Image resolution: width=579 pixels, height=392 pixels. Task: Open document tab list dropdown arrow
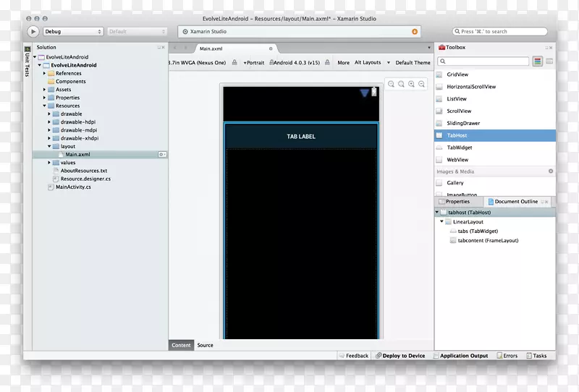[428, 48]
